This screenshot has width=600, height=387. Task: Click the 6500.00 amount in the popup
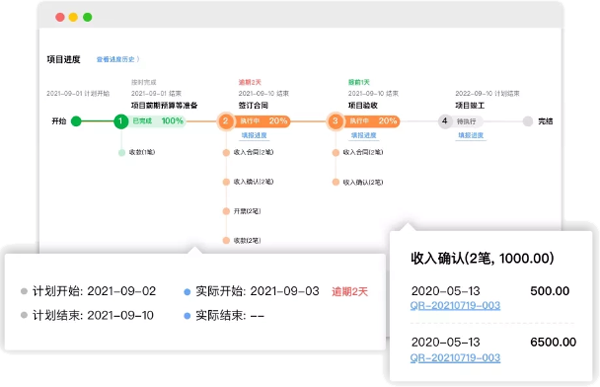click(553, 342)
